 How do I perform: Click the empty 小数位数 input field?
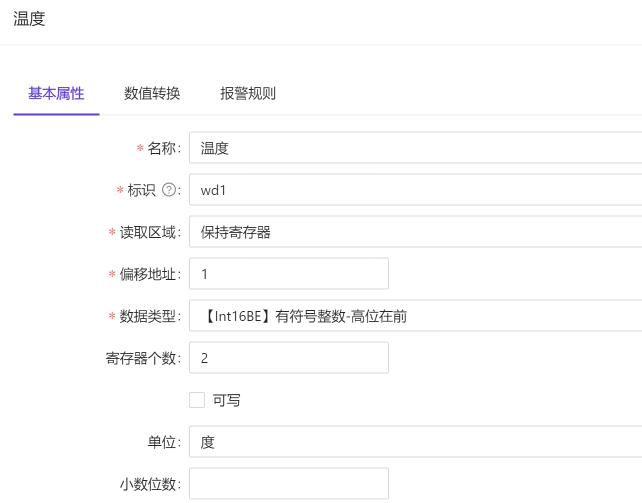[x=288, y=484]
